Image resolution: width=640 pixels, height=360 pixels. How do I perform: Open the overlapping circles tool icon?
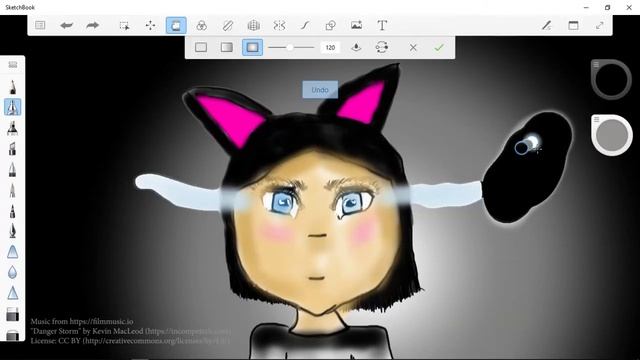pyautogui.click(x=201, y=25)
